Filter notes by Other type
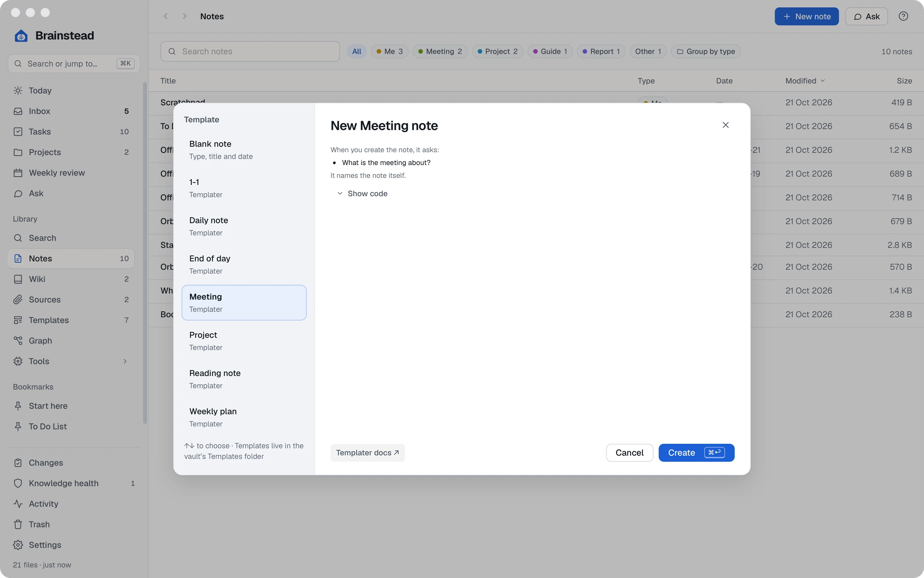924x578 pixels. [x=648, y=52]
